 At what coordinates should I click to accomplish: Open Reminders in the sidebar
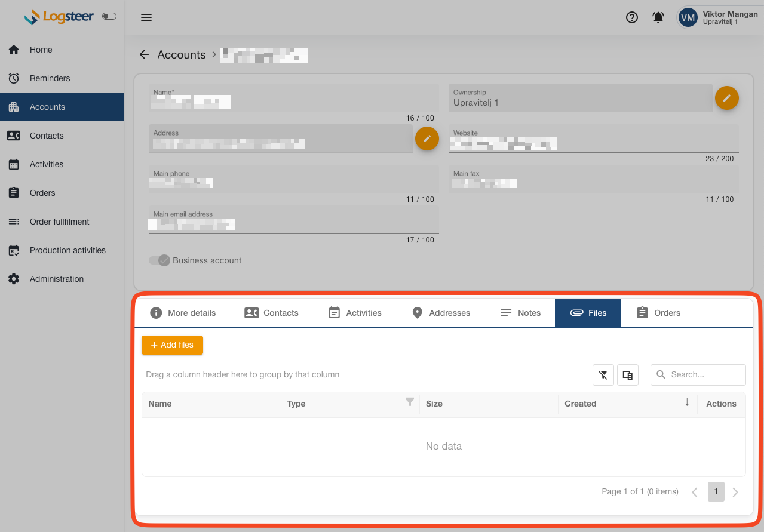pyautogui.click(x=50, y=78)
